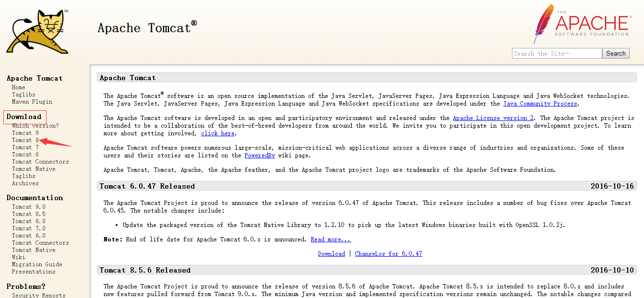Focus the Search the Site field
The width and height of the screenshot is (644, 298).
pos(557,53)
